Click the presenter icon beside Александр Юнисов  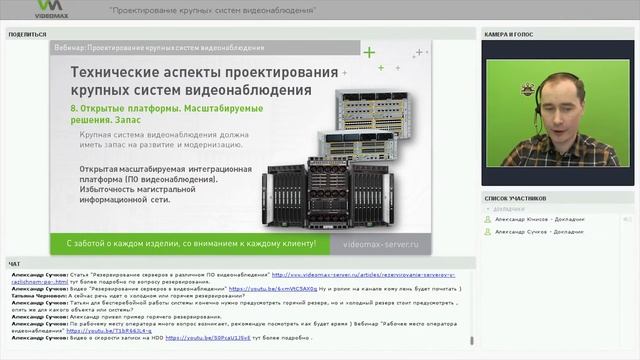pos(487,220)
